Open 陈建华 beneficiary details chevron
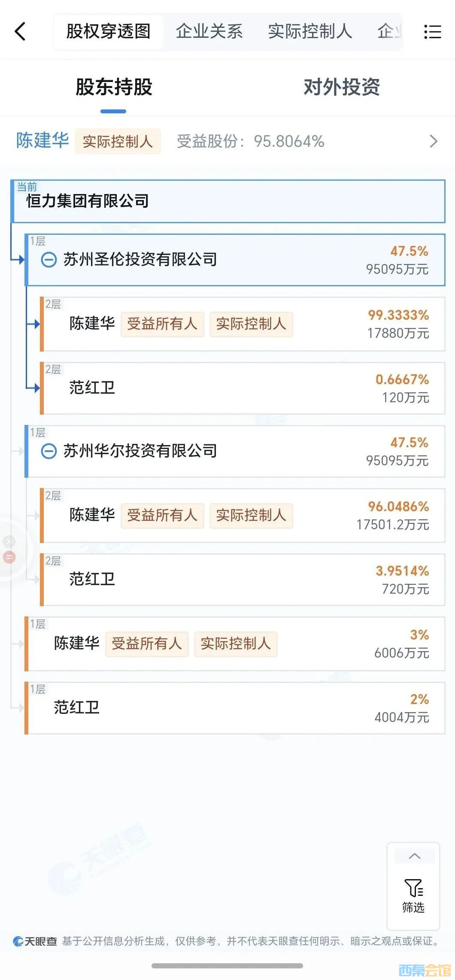Image resolution: width=455 pixels, height=980 pixels. point(434,141)
